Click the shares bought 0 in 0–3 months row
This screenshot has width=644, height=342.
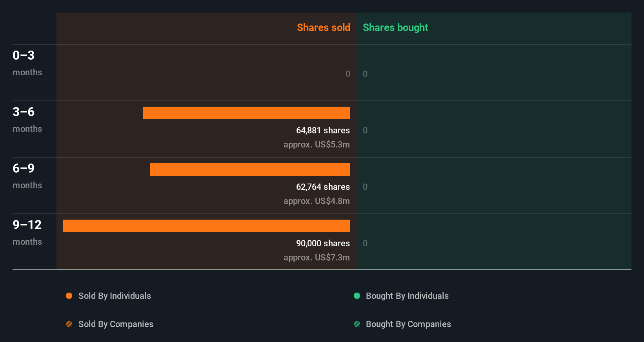[365, 74]
